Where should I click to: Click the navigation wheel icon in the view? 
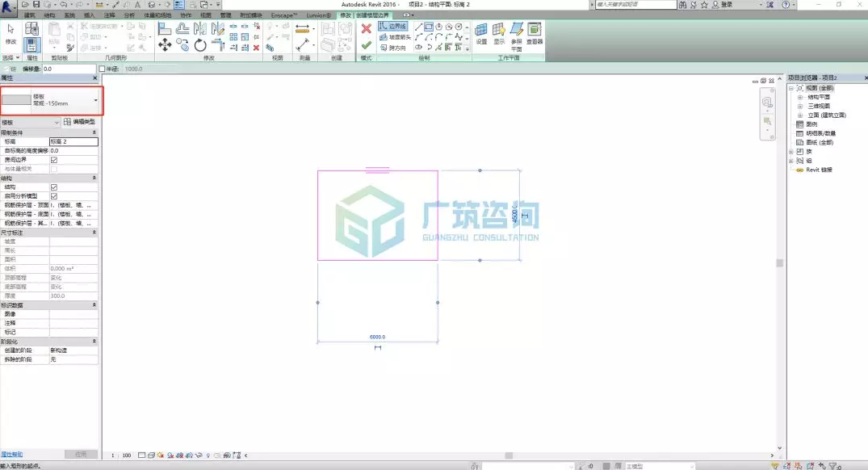pyautogui.click(x=767, y=103)
